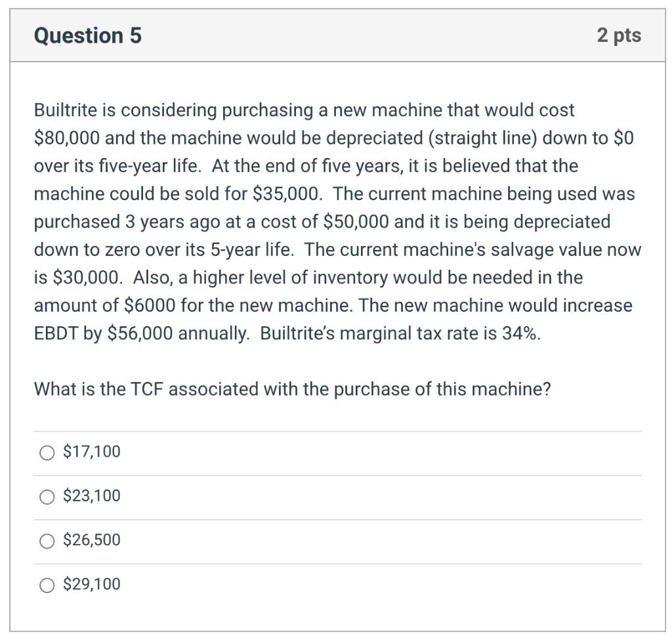The image size is (672, 643).
Task: Click the $23,100 answer label text
Action: (92, 496)
